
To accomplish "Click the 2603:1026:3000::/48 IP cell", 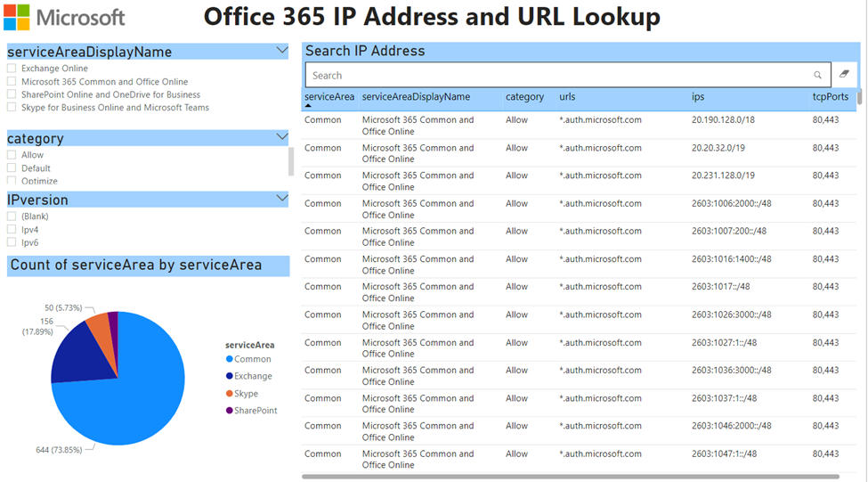I will point(731,315).
